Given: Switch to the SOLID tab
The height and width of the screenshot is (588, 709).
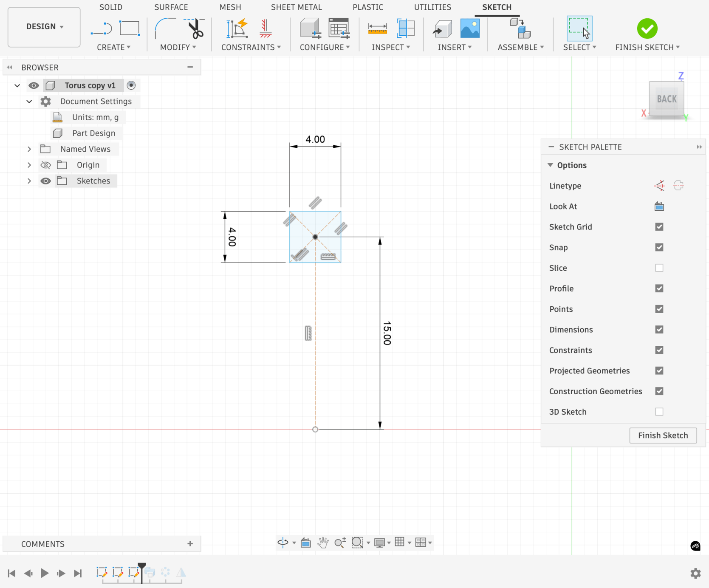Looking at the screenshot, I should click(x=111, y=7).
